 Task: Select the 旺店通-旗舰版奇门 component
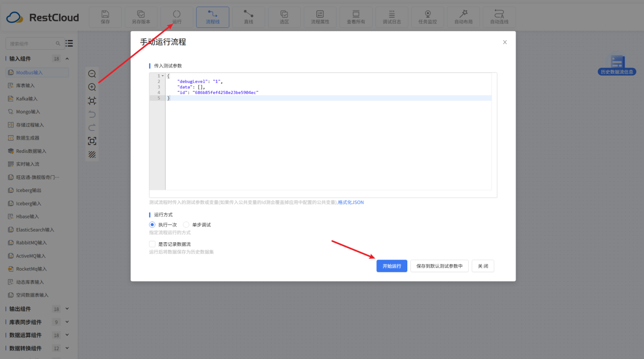pyautogui.click(x=37, y=177)
